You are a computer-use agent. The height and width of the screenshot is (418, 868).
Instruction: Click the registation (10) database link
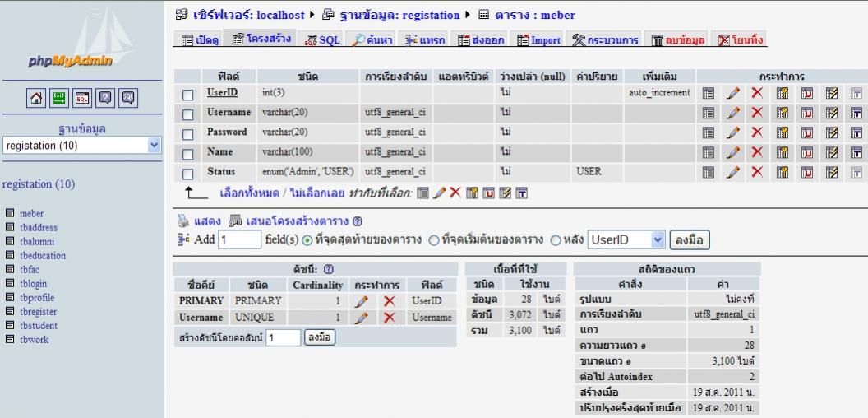tap(38, 184)
